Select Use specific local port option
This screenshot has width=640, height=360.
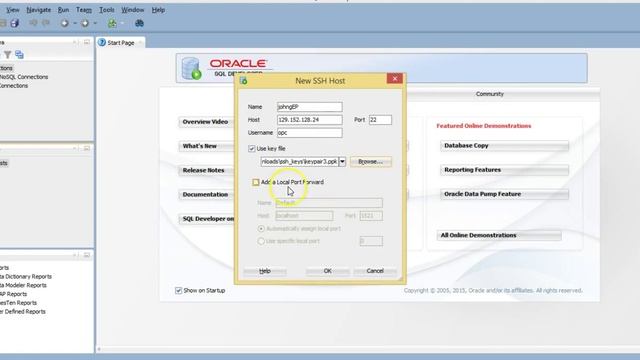coord(261,241)
